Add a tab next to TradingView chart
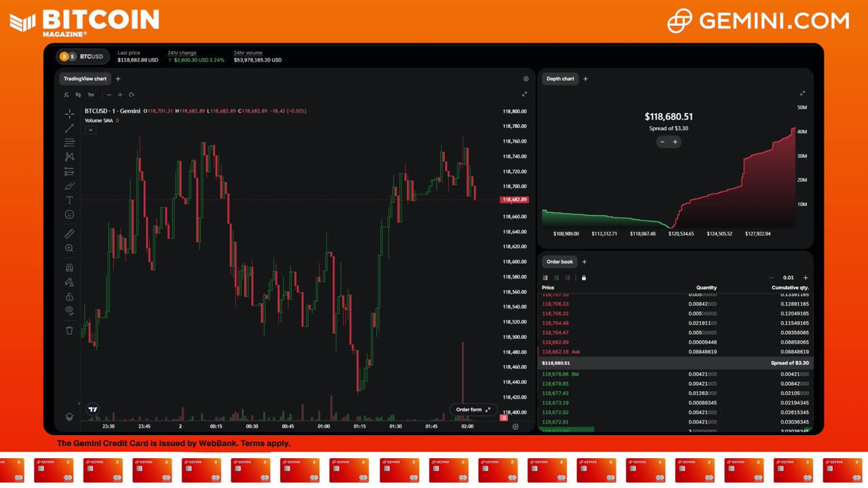The image size is (868, 488). pyautogui.click(x=118, y=79)
